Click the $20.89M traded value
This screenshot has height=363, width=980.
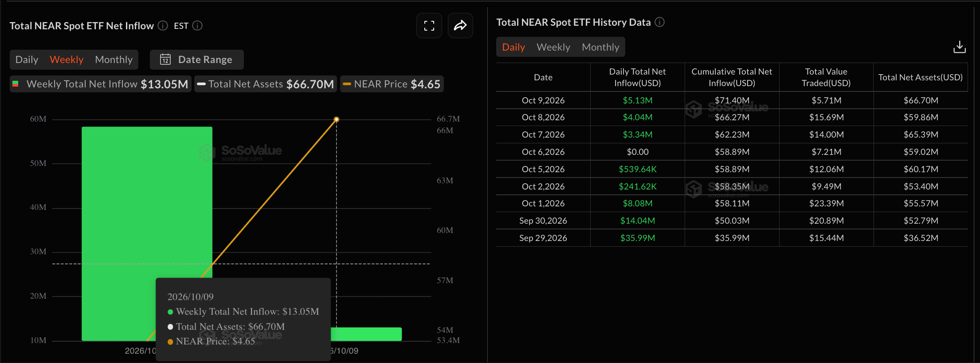click(x=827, y=221)
